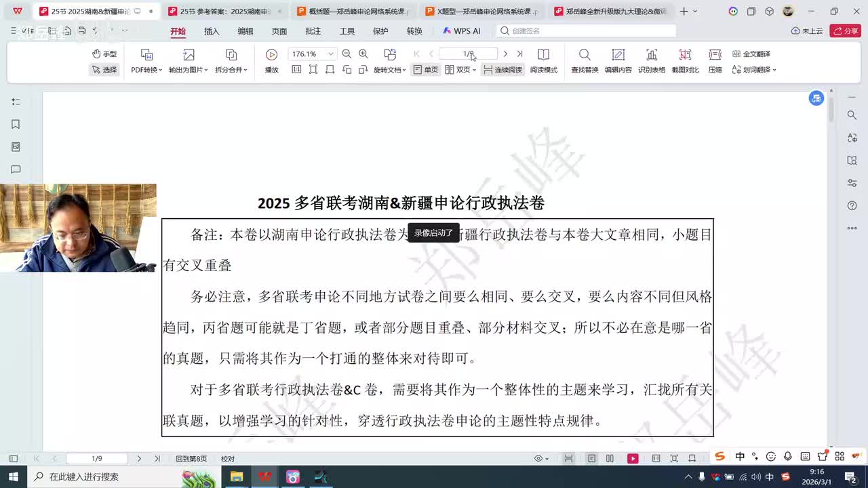Select the Hand tool

(x=104, y=54)
